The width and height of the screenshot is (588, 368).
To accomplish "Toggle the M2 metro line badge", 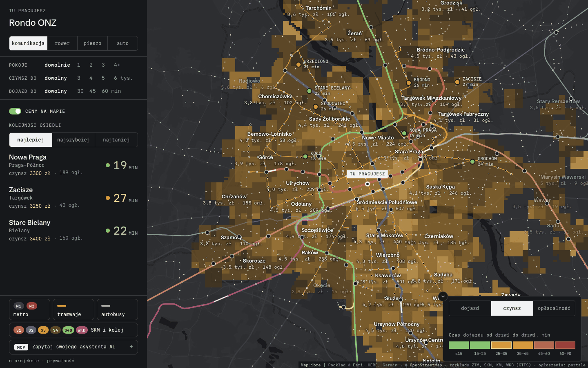I will 32,306.
